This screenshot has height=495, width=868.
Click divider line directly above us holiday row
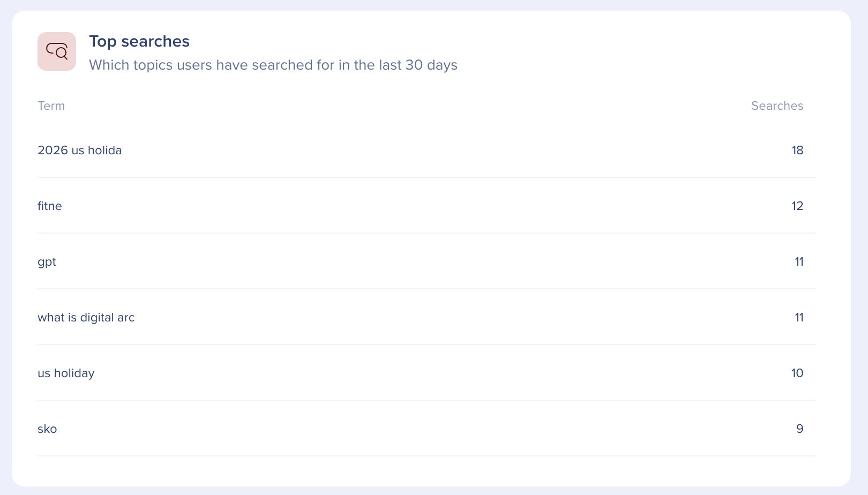point(426,344)
